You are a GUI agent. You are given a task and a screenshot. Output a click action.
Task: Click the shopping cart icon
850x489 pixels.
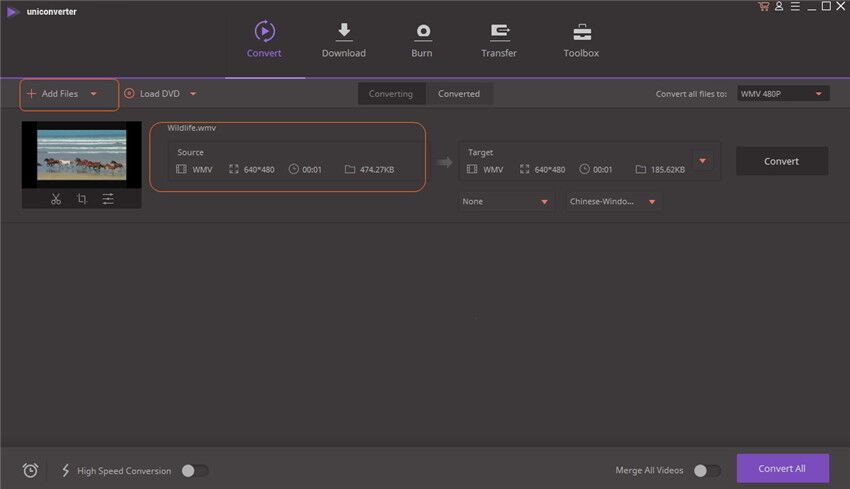click(764, 7)
